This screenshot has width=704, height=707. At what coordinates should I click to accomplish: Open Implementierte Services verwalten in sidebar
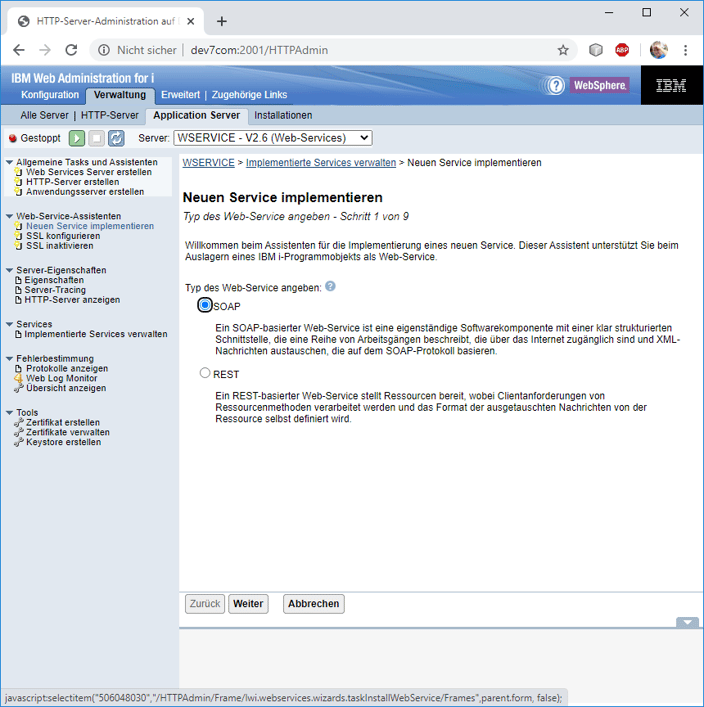[x=96, y=334]
